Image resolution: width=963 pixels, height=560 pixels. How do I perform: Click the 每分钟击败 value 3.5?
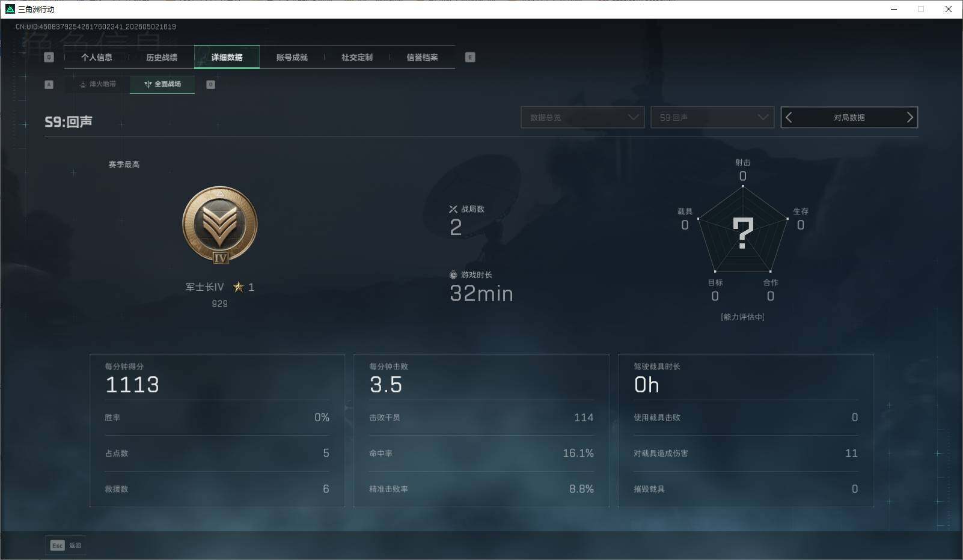pyautogui.click(x=386, y=385)
